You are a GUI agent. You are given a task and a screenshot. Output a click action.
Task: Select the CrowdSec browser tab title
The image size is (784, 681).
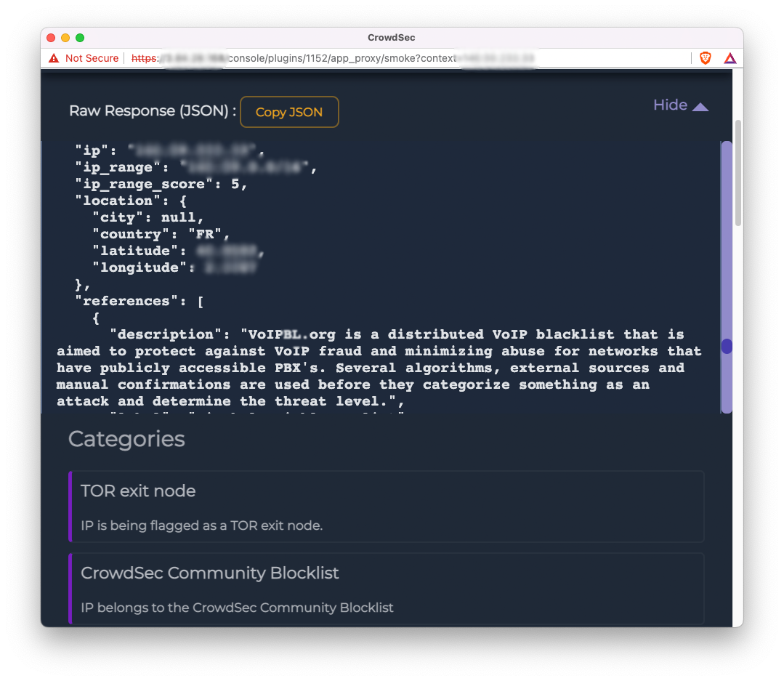391,37
